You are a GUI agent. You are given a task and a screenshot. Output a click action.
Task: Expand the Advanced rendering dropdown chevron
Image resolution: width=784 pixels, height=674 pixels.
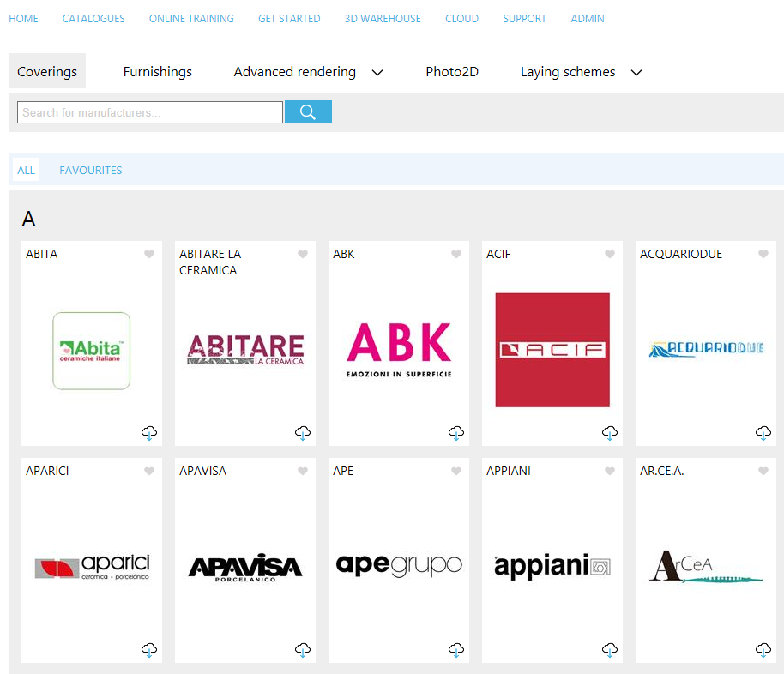coord(377,73)
